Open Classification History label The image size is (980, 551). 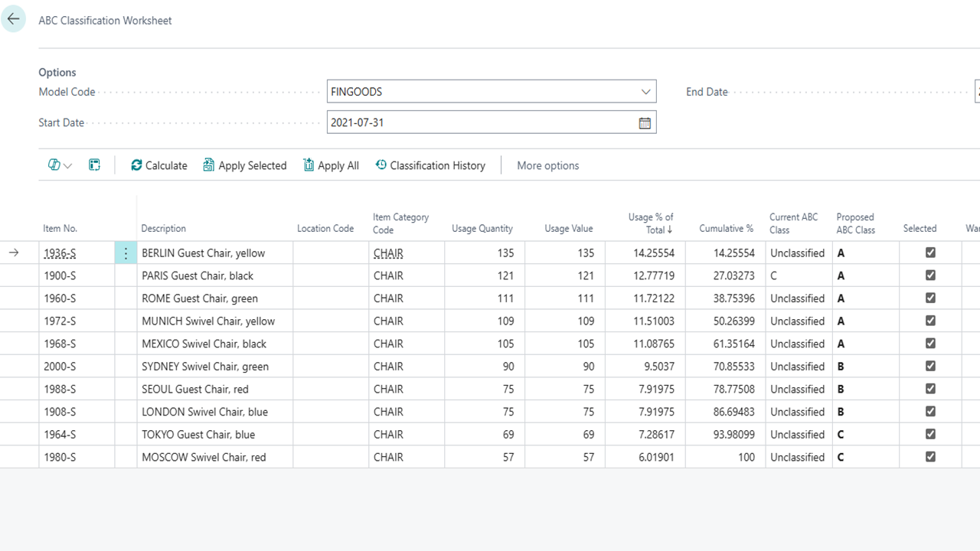pos(437,165)
